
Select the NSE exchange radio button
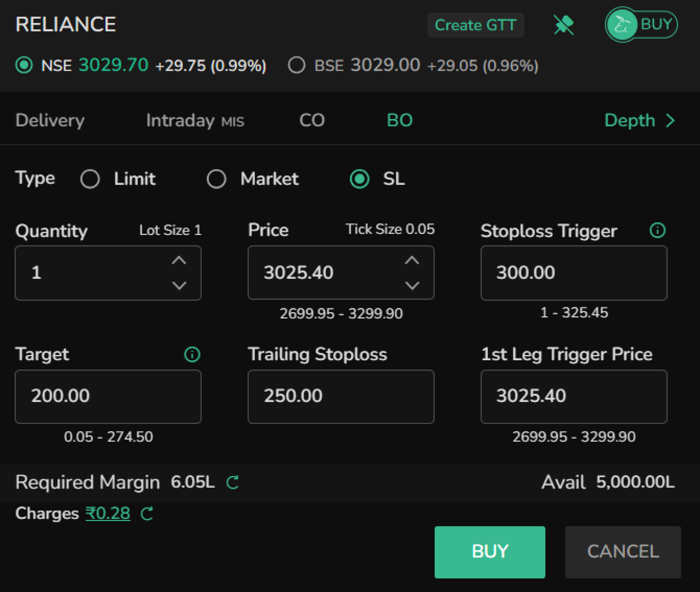tap(24, 65)
